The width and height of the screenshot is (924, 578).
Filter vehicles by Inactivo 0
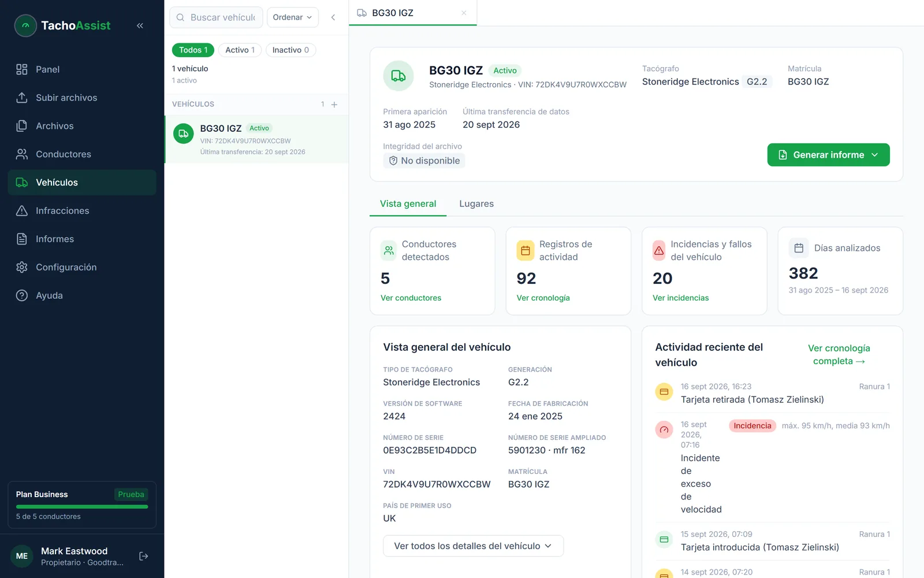(290, 50)
